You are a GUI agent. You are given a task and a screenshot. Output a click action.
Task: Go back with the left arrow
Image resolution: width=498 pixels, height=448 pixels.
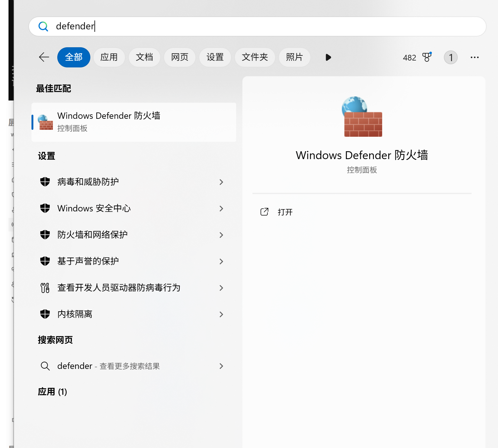point(44,57)
